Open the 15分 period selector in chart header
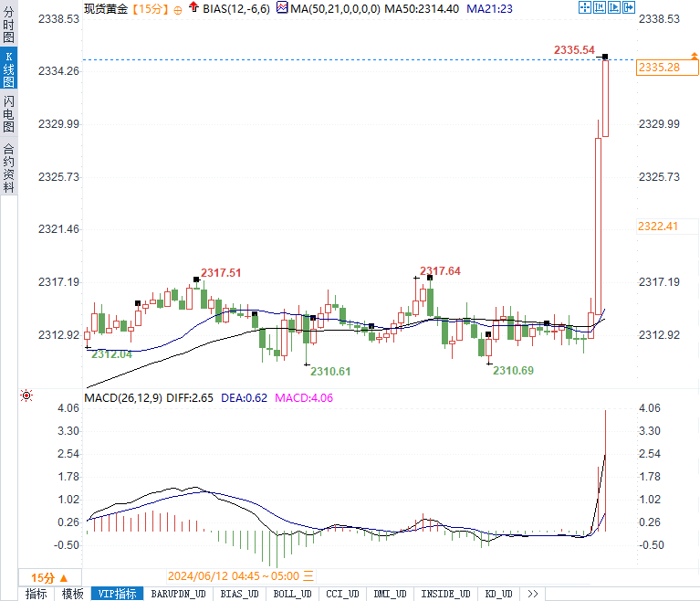This screenshot has height=601, width=700. click(148, 9)
